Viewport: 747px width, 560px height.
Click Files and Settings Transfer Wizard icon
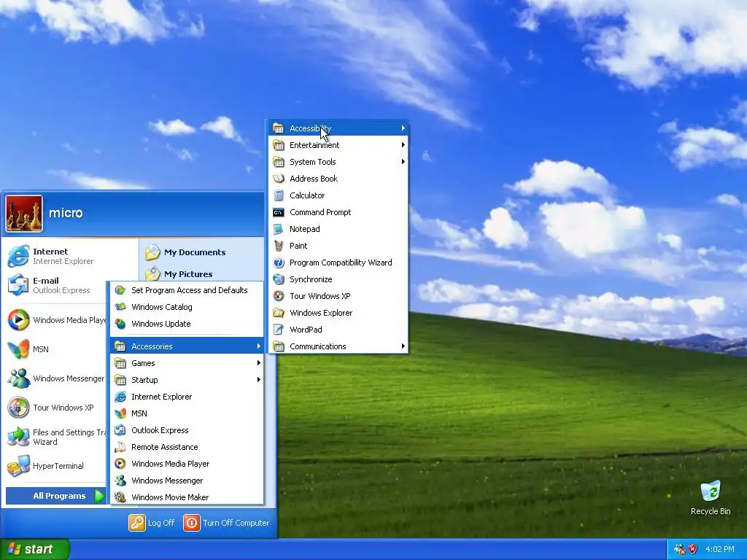coord(18,437)
